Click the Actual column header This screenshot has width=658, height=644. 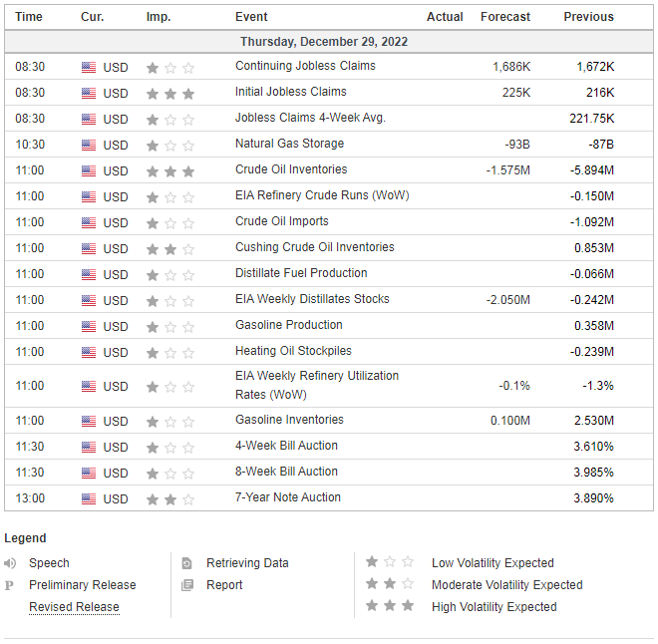click(x=445, y=17)
